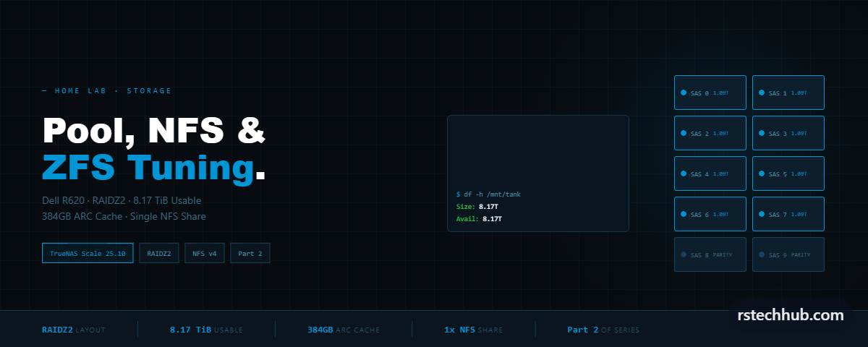The width and height of the screenshot is (868, 347).
Task: Click '384GB ARC Cache · Single NFS Share' line
Action: coord(124,216)
